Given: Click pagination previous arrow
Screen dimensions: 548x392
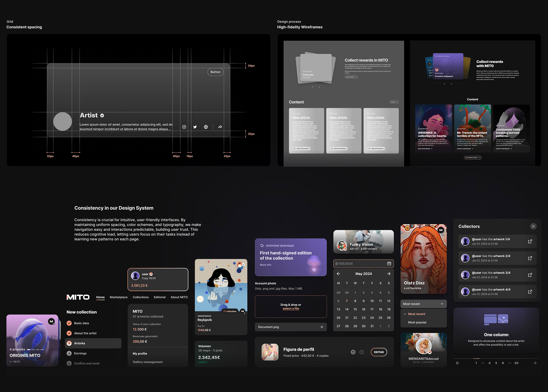Looking at the screenshot, I should point(458,363).
